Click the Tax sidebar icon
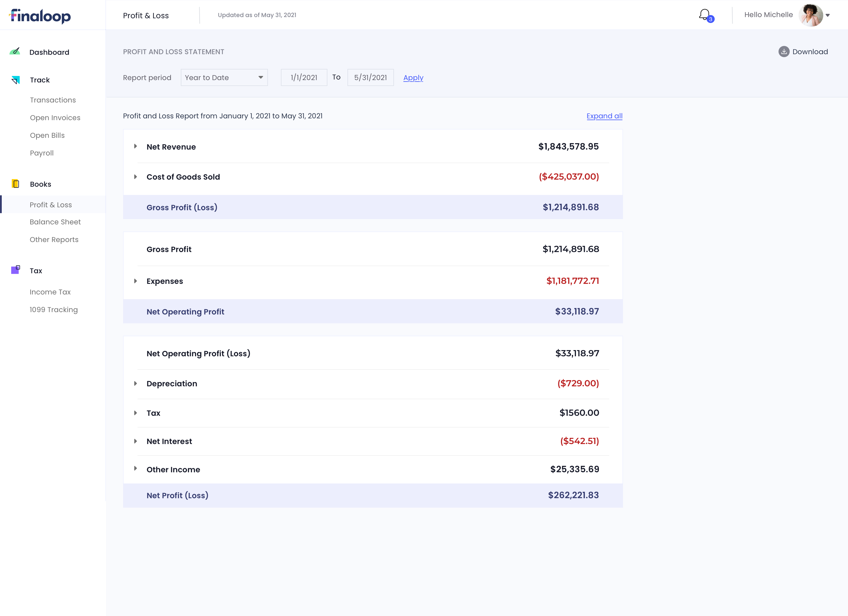848x616 pixels. pos(15,270)
